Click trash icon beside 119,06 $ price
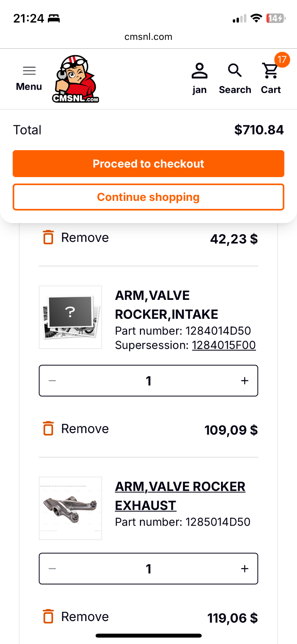Viewport: 297px width, 644px height. click(48, 616)
